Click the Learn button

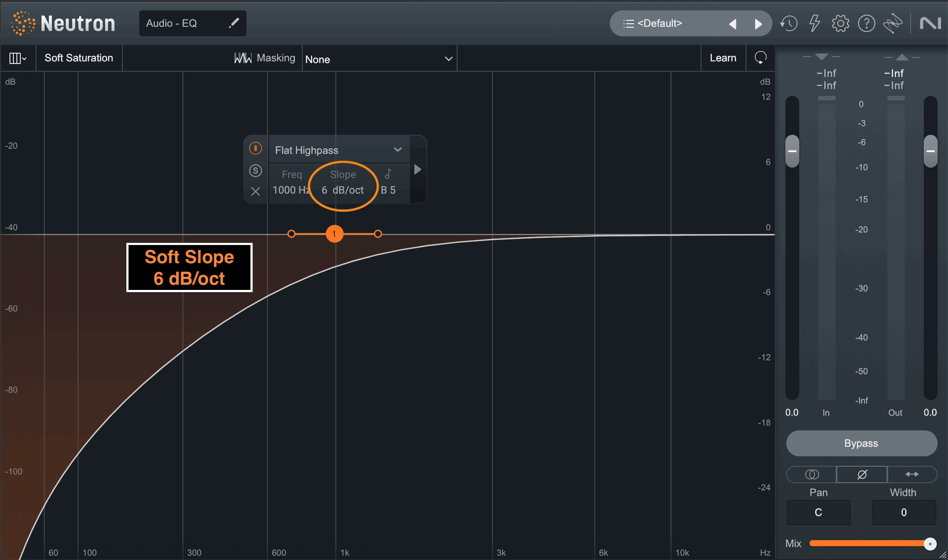(x=723, y=58)
